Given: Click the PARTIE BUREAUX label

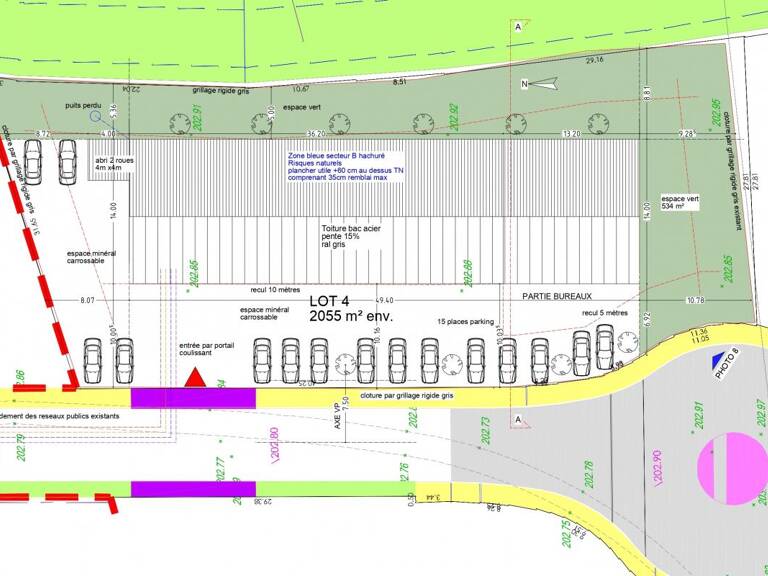Looking at the screenshot, I should pos(557,296).
